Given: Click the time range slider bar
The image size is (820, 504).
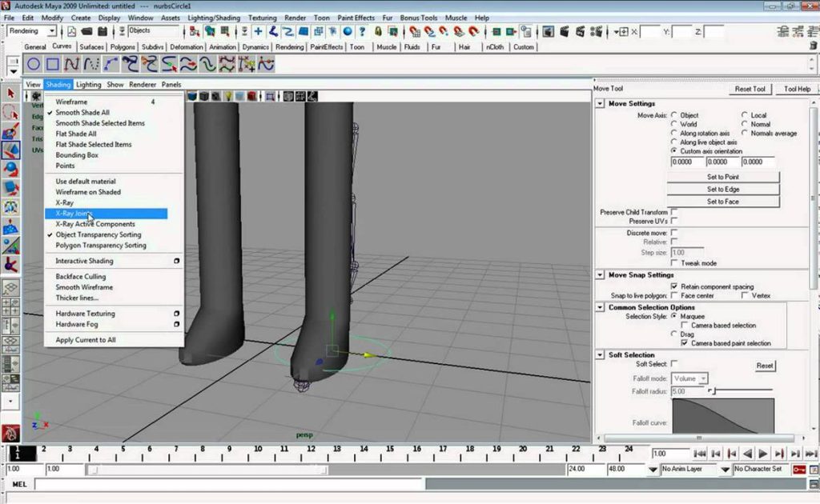Looking at the screenshot, I should [x=207, y=470].
